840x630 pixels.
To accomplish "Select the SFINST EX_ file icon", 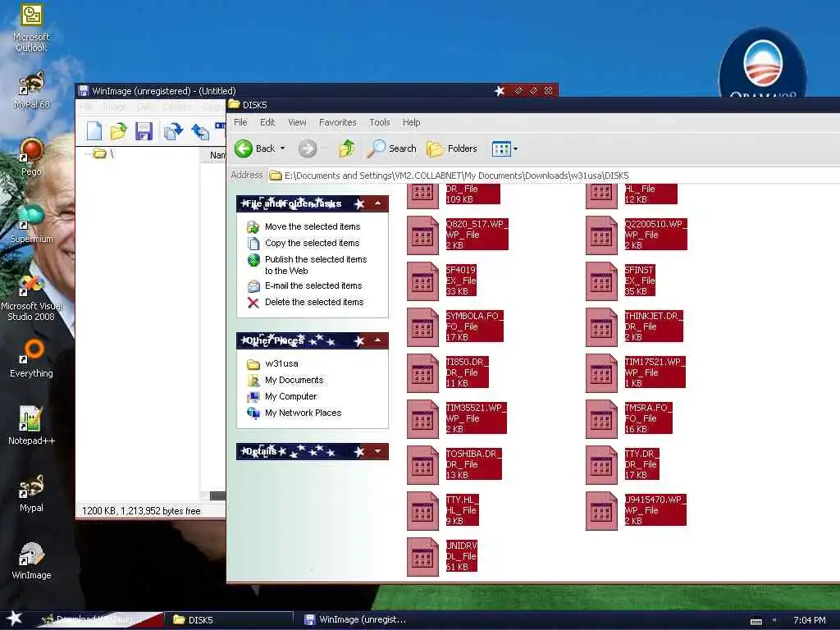I will [601, 281].
